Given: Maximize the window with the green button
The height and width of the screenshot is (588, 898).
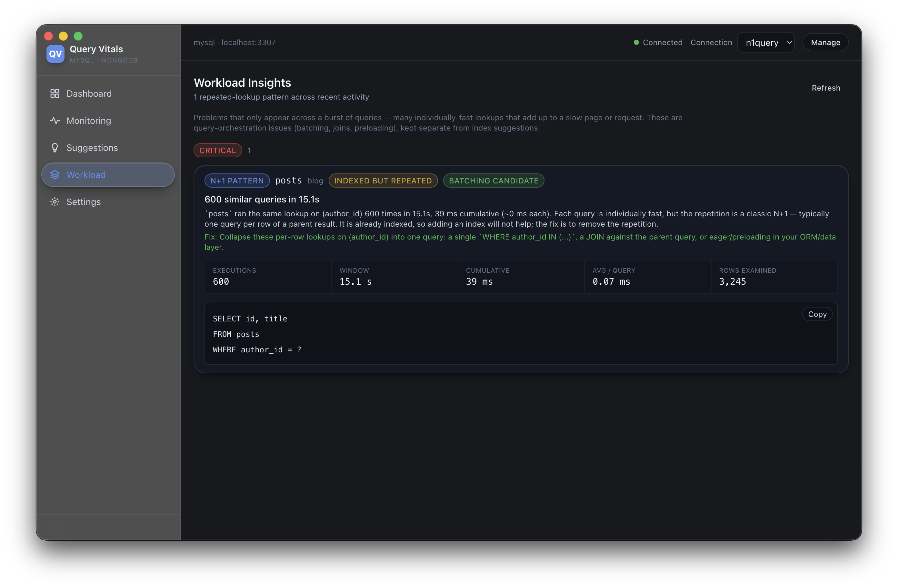Looking at the screenshot, I should click(78, 36).
